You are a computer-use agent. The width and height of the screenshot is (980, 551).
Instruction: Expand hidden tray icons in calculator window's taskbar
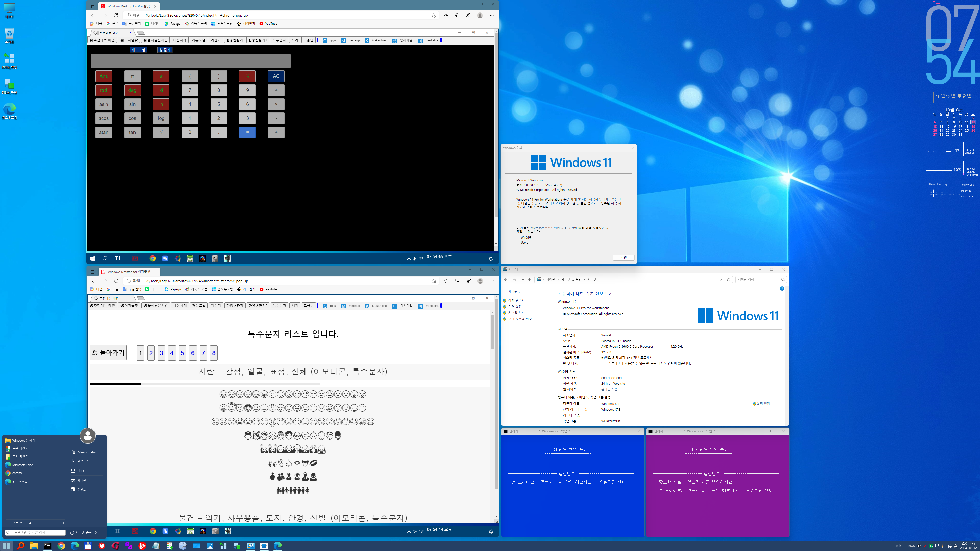point(409,259)
